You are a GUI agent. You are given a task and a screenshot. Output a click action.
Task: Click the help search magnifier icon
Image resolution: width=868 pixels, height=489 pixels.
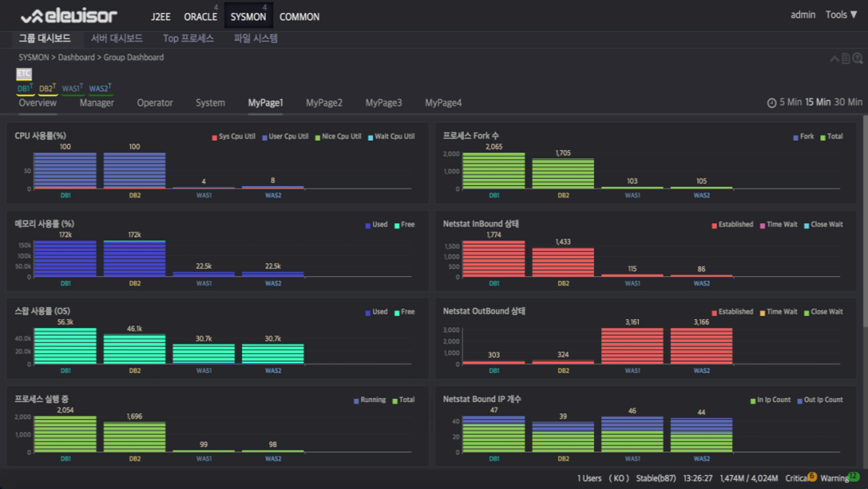[857, 59]
